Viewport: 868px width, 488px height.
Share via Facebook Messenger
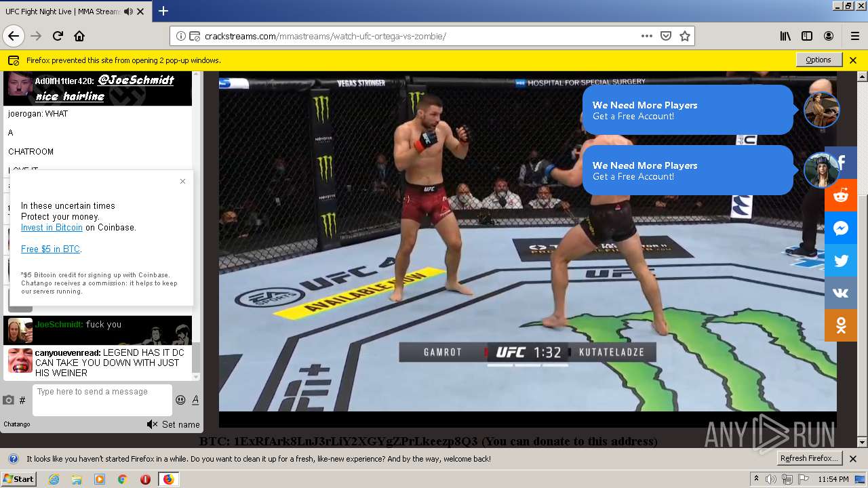(841, 228)
